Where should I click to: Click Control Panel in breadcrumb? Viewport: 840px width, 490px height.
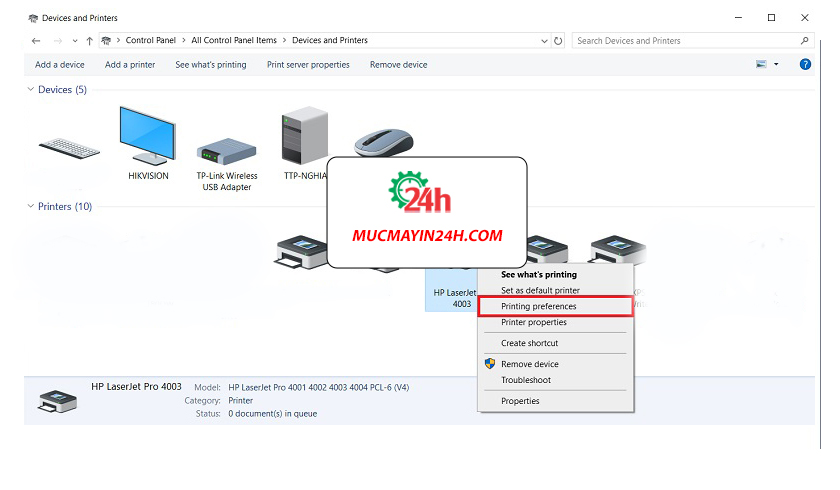click(151, 40)
